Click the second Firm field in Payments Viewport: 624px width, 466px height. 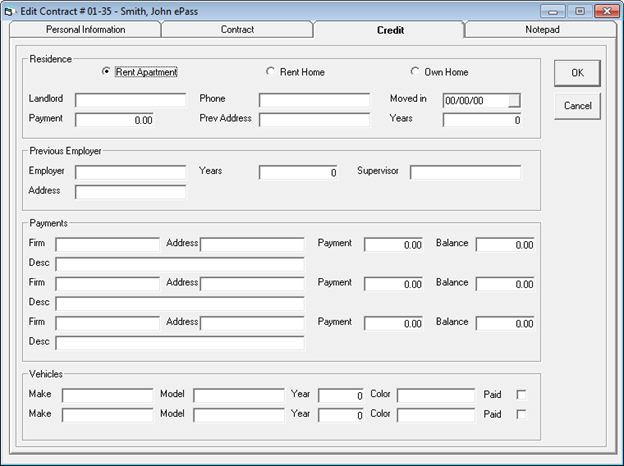pos(107,284)
